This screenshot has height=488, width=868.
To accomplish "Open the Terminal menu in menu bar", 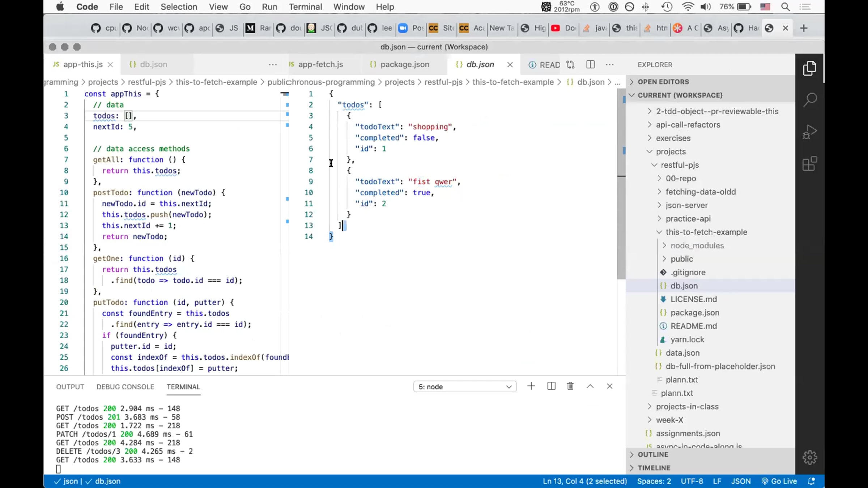I will tap(305, 7).
